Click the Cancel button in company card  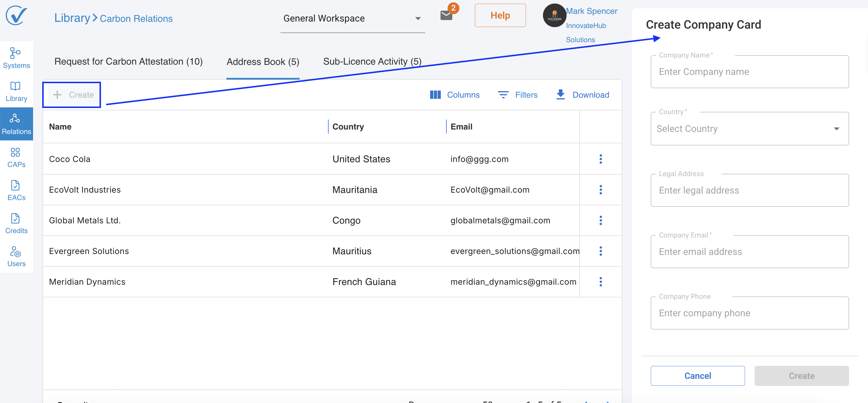[697, 376]
